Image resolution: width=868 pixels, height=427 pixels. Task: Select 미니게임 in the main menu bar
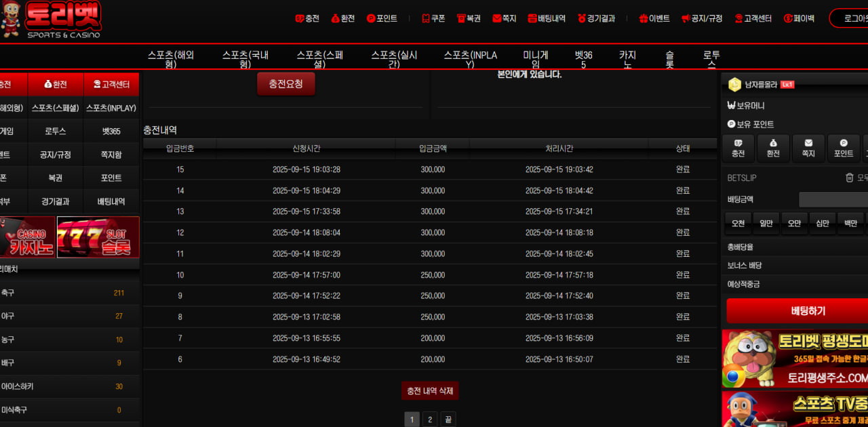[x=535, y=59]
